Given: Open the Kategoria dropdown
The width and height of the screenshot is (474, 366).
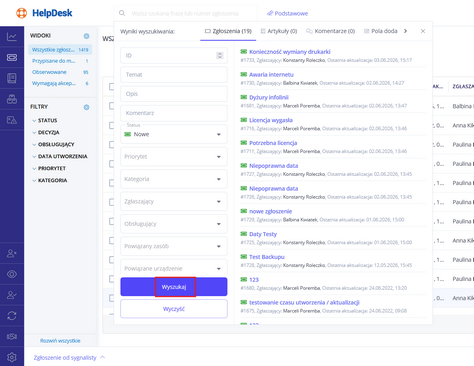Looking at the screenshot, I should tap(174, 179).
